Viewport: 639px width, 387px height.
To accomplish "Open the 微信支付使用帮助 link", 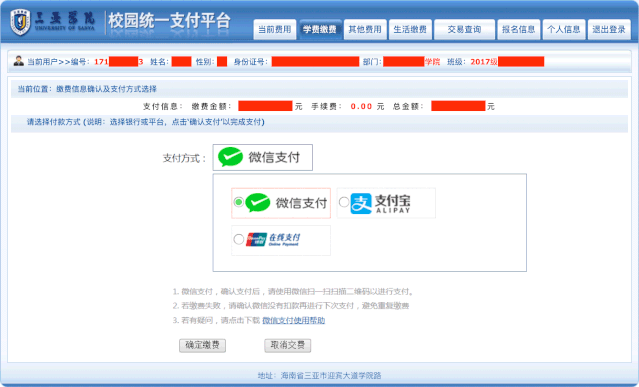I will [x=293, y=321].
